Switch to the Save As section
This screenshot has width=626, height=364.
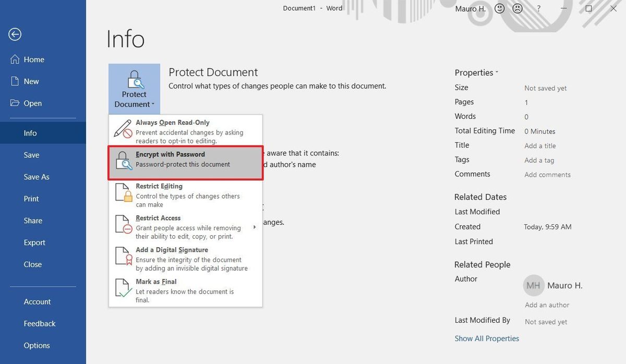coord(37,176)
